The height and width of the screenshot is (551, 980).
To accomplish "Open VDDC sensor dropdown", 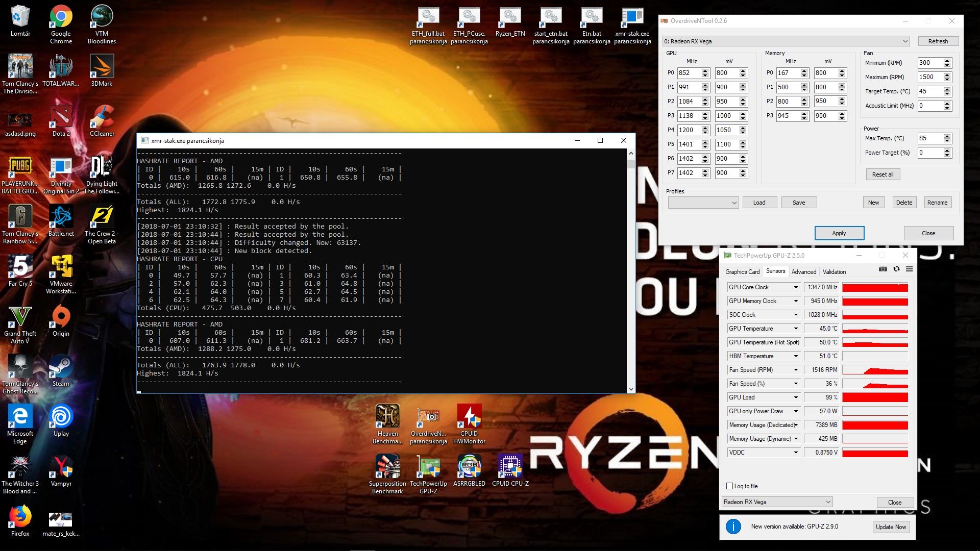I will [796, 453].
